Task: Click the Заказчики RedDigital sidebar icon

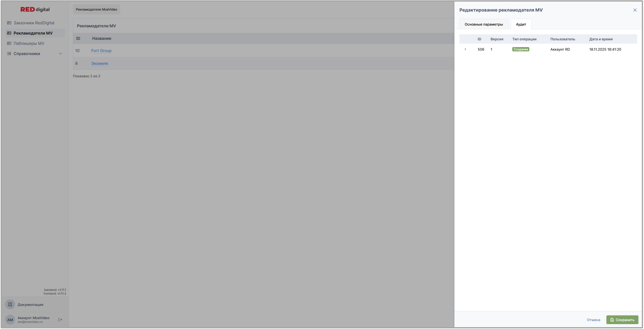Action: (9, 23)
